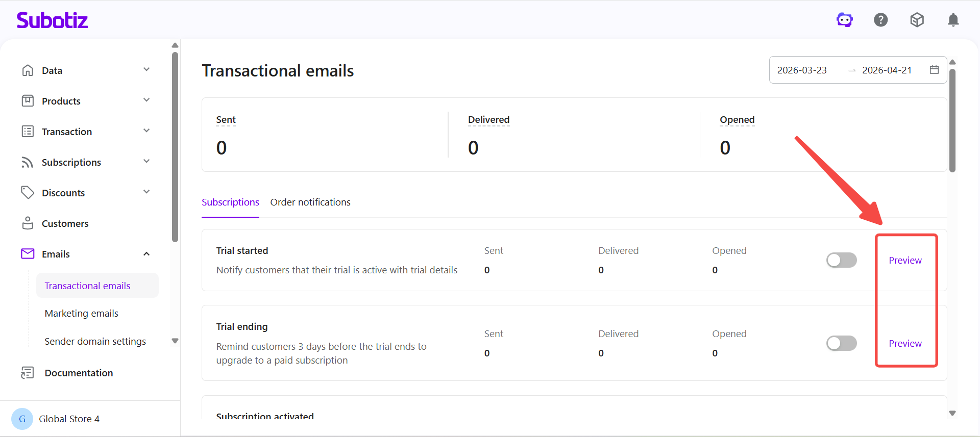Enable the Trial started email toggle
The width and height of the screenshot is (980, 437).
841,260
